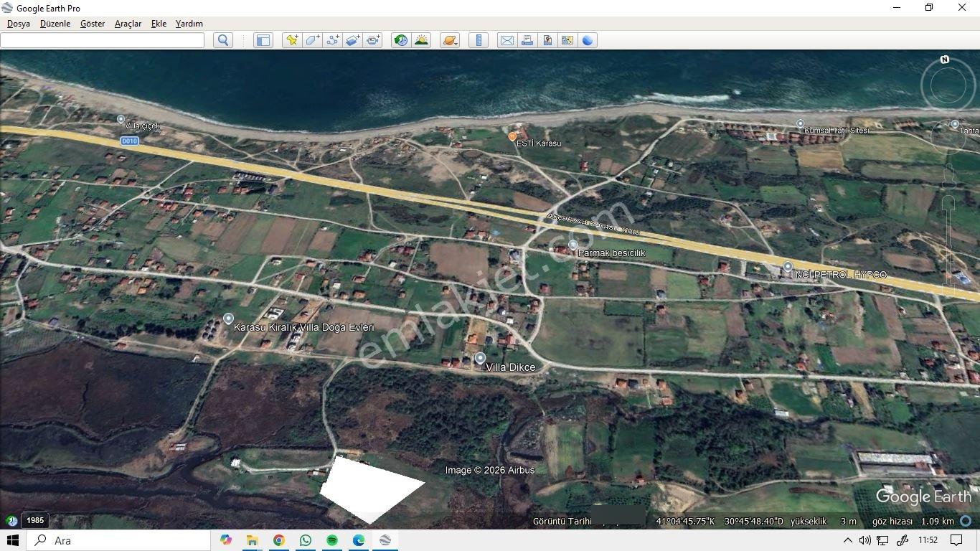Reset north on the compass ring
This screenshot has height=551, width=980.
[945, 60]
